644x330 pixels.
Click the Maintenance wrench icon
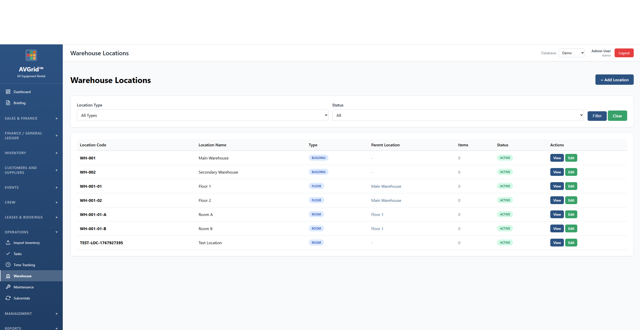tap(8, 287)
